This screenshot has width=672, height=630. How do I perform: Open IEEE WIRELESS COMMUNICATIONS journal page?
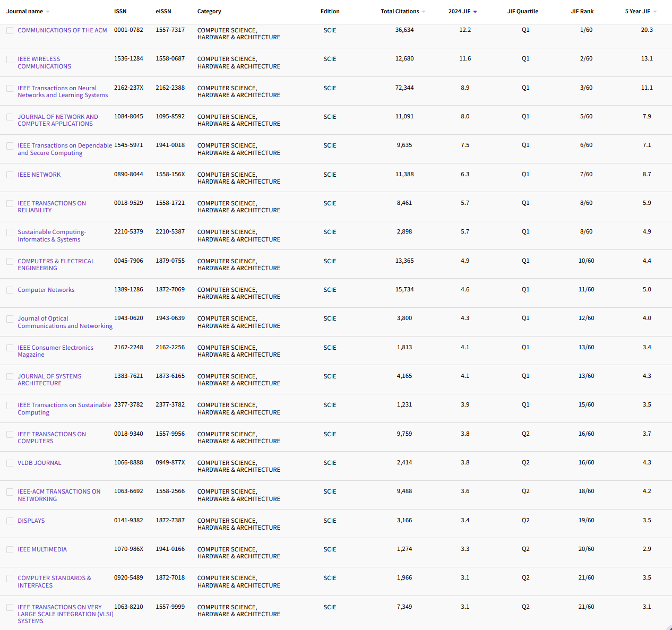(44, 63)
